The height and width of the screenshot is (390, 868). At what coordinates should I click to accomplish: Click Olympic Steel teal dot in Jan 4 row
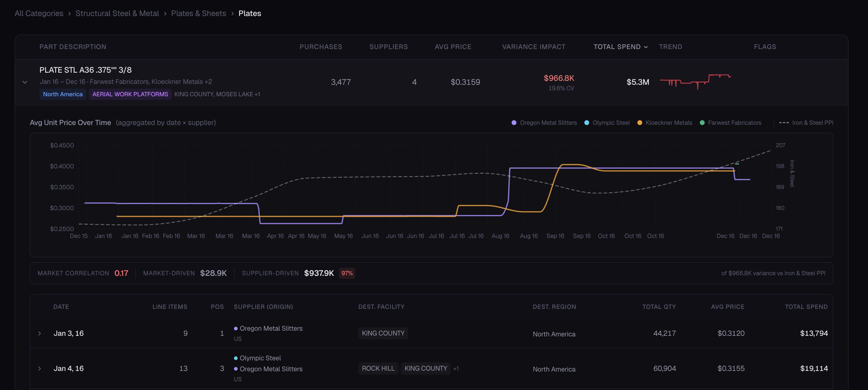coord(236,358)
